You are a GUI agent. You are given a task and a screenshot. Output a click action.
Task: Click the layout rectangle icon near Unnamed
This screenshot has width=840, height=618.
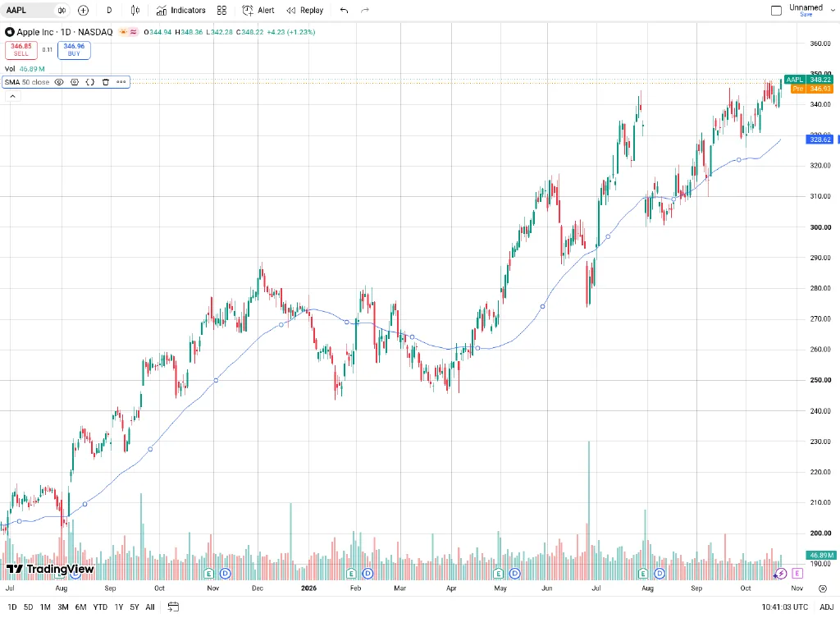[776, 10]
